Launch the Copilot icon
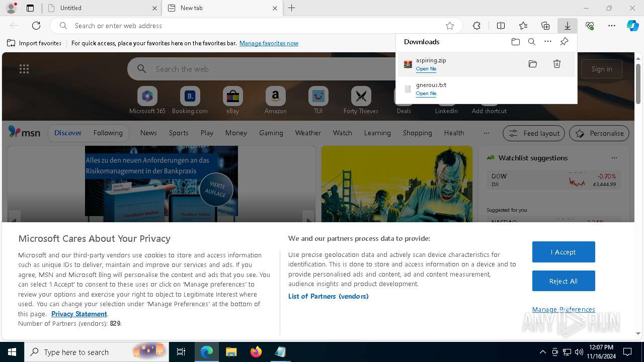 633,26
